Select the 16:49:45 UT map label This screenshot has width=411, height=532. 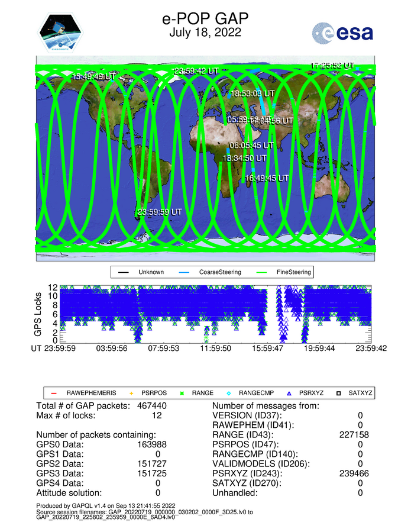(267, 178)
